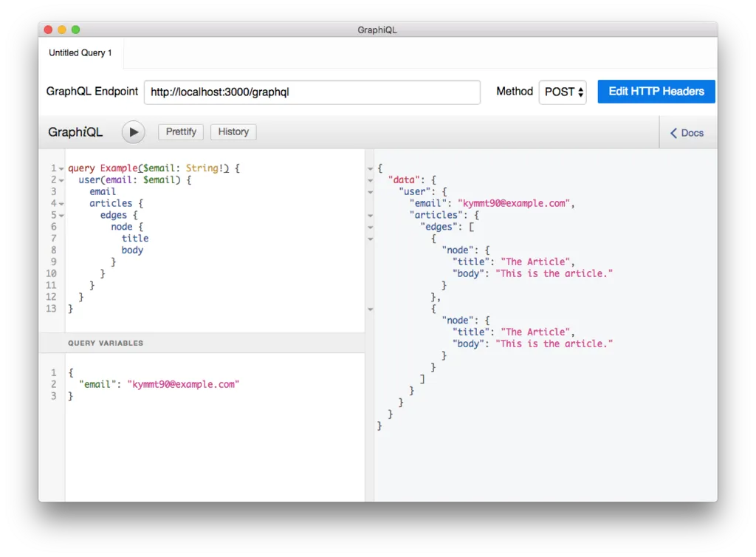This screenshot has height=557, width=756.
Task: Collapse the user object in the results pane
Action: (x=370, y=191)
